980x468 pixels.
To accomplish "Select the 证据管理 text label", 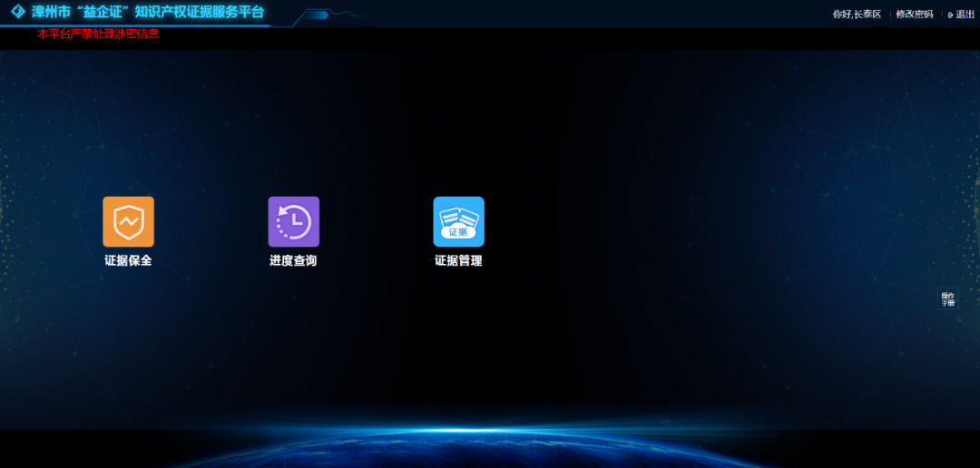I will [x=458, y=261].
